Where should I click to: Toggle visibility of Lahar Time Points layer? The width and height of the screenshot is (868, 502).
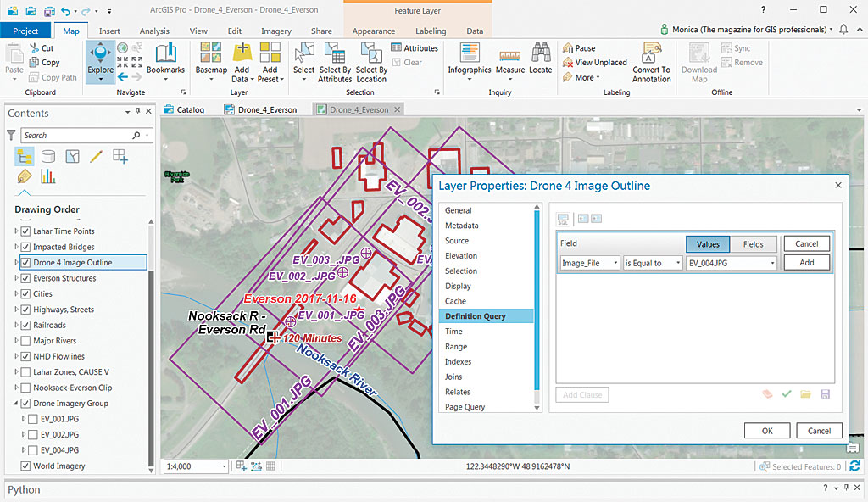click(x=27, y=231)
